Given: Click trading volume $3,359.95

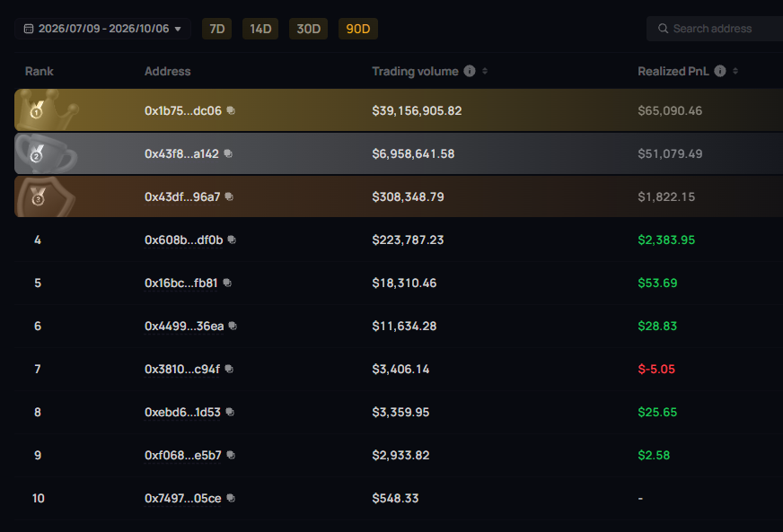Looking at the screenshot, I should coord(400,412).
